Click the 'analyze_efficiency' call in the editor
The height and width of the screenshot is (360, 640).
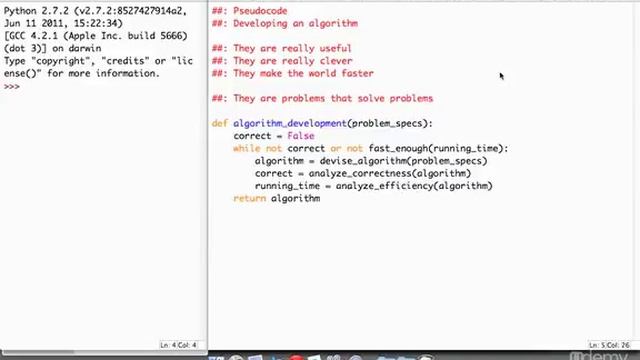(384, 186)
